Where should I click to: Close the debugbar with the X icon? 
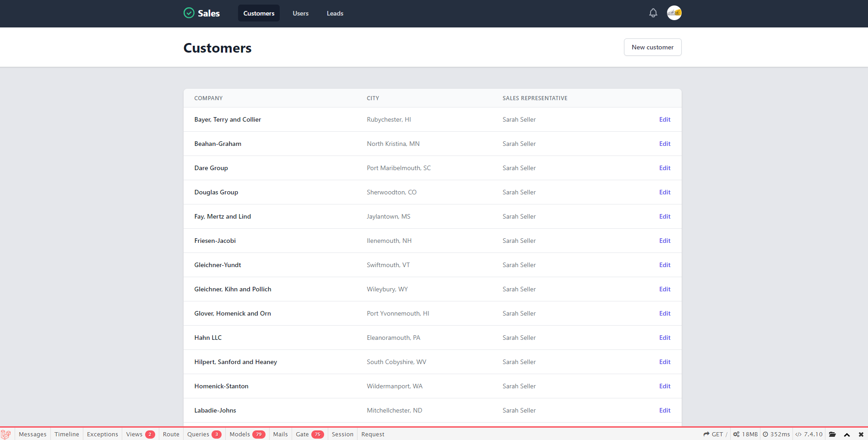coord(861,435)
